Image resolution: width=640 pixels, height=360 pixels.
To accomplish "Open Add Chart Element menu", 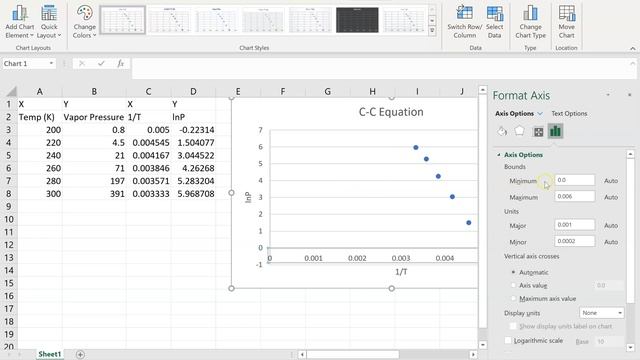I will [19, 22].
